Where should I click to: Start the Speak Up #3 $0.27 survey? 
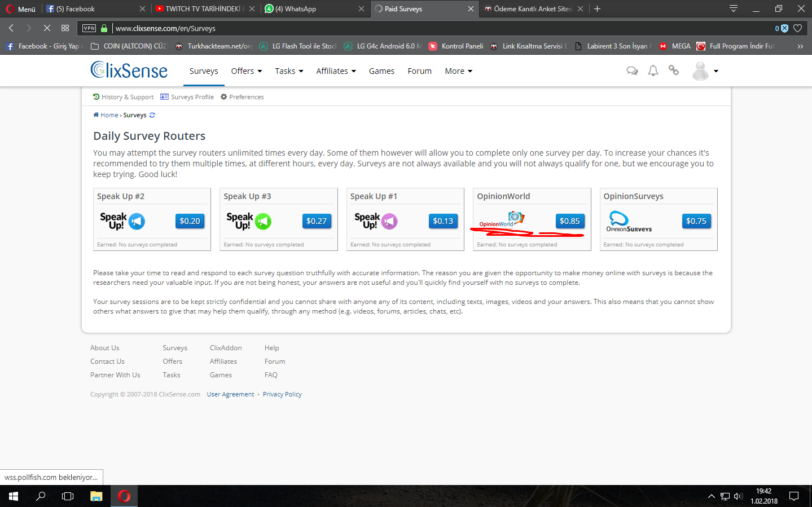click(x=317, y=221)
